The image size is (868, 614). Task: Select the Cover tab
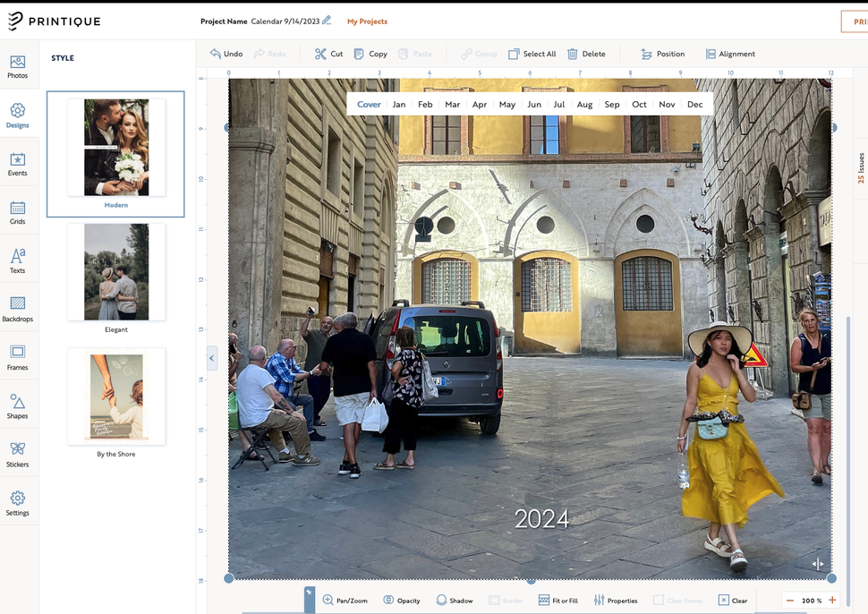coord(369,104)
